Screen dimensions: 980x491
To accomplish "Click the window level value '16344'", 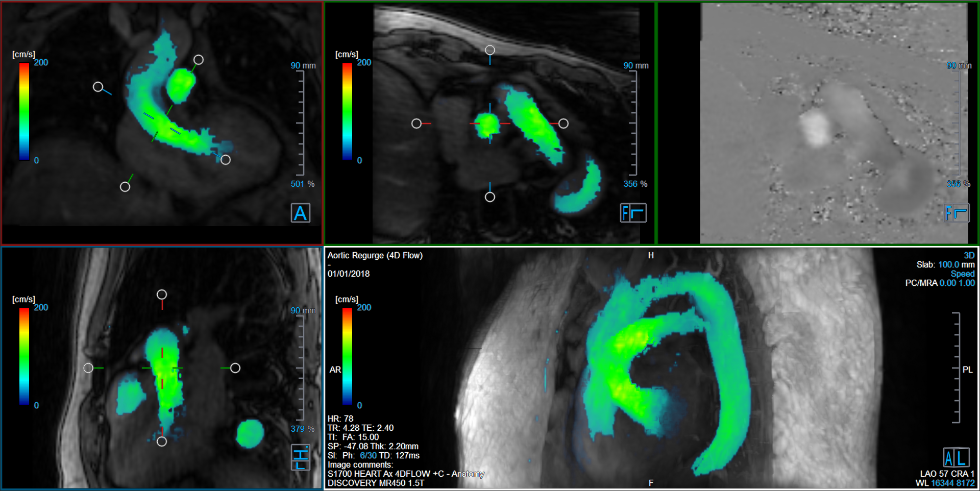I will tap(942, 483).
